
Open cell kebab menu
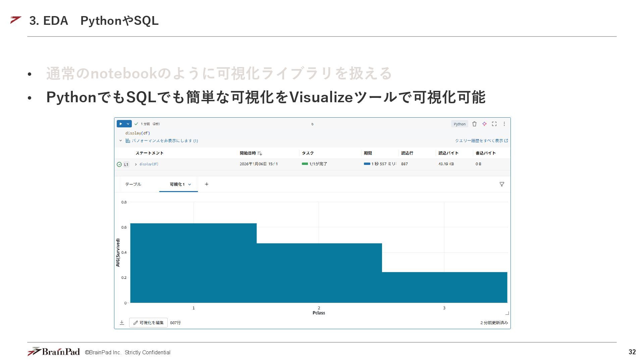pyautogui.click(x=504, y=124)
